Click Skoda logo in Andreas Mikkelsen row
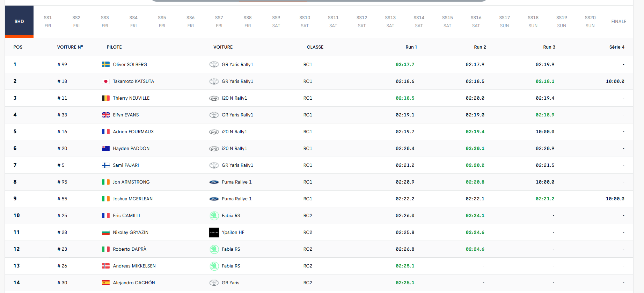The height and width of the screenshot is (293, 644). click(214, 266)
